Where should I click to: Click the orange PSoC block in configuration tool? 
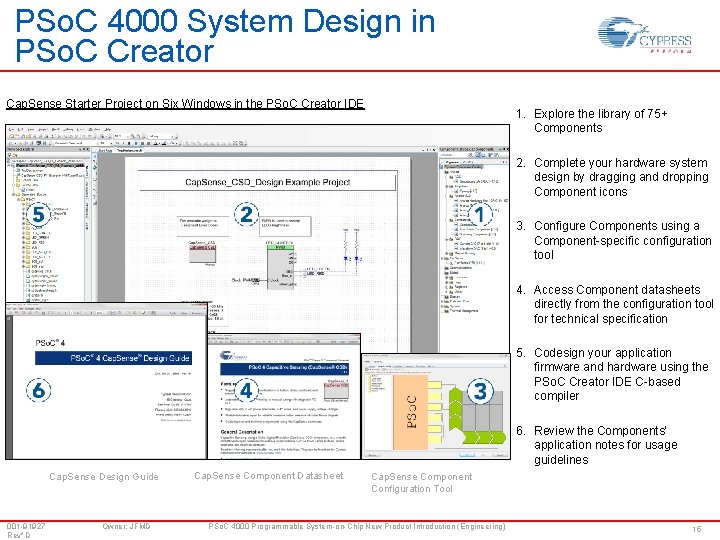[411, 411]
